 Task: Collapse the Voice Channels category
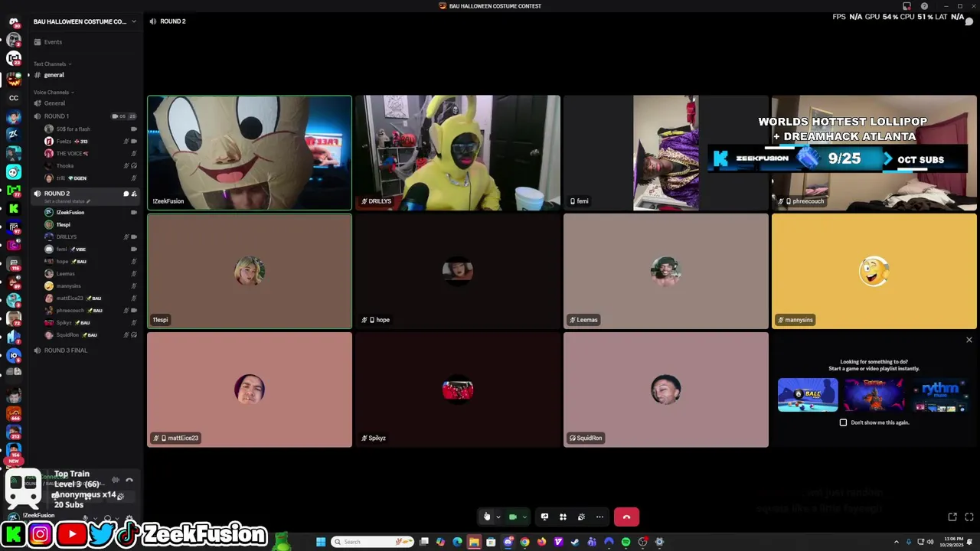54,93
